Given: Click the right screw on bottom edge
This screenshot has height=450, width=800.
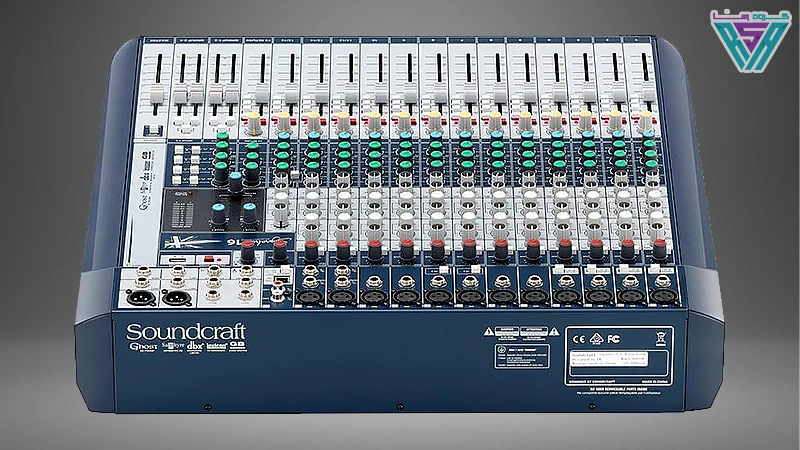Looking at the screenshot, I should (591, 407).
